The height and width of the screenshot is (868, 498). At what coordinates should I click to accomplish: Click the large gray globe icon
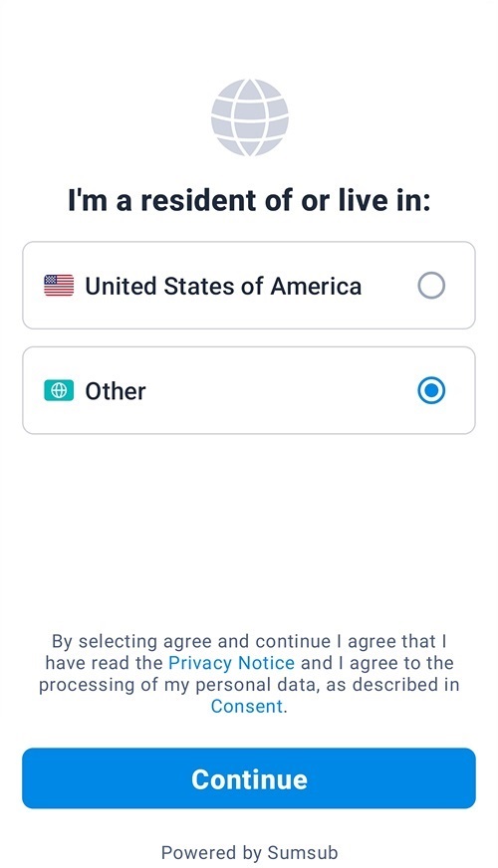coord(249,117)
